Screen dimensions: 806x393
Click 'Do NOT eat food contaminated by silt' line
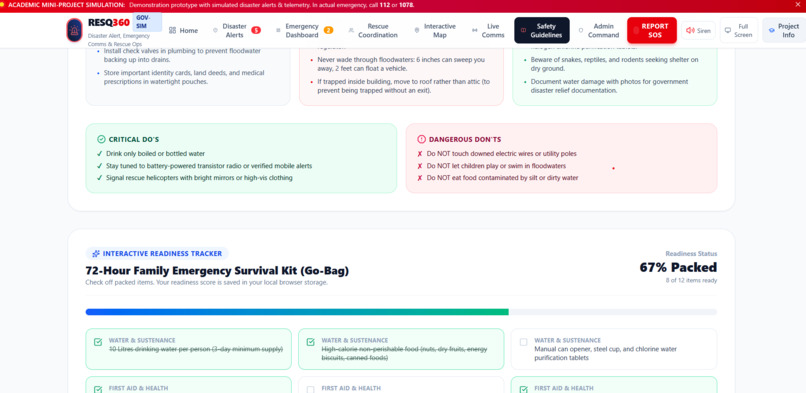tap(502, 178)
